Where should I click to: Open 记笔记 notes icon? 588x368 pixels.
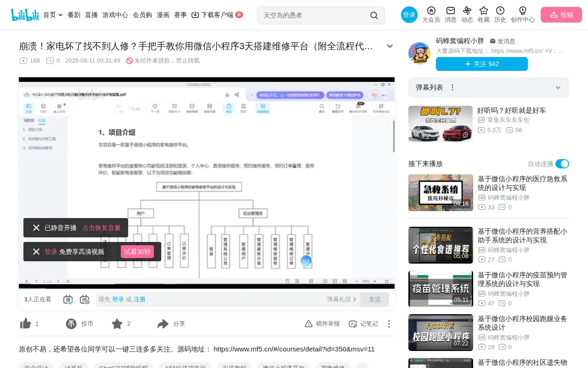tap(353, 324)
